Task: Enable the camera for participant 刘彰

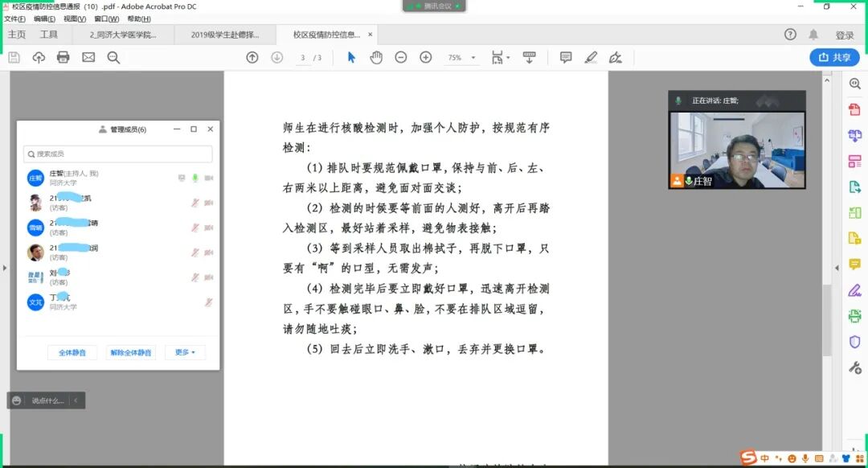Action: pos(207,276)
